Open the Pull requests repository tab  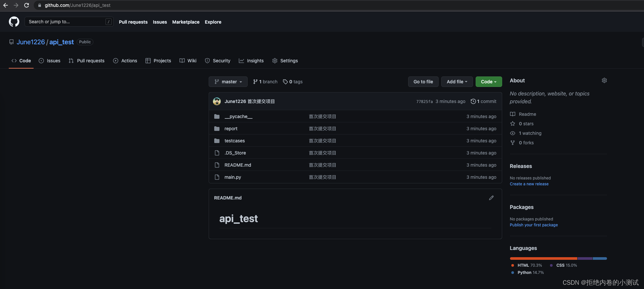point(87,61)
